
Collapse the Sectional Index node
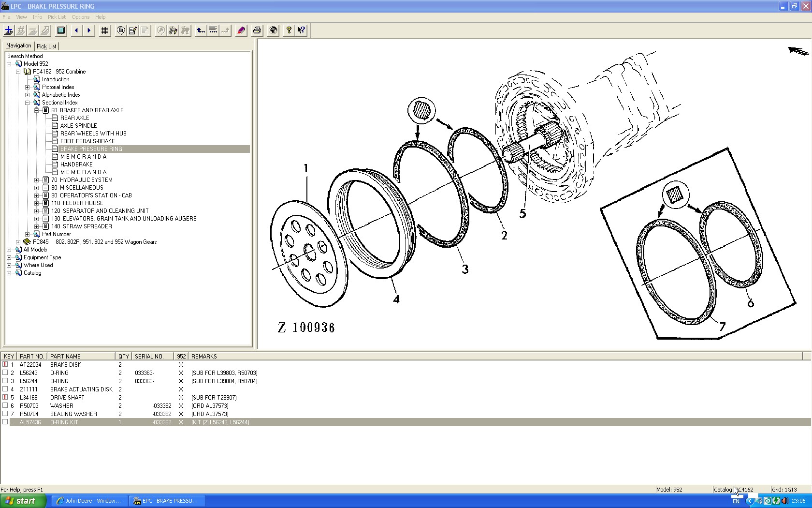pyautogui.click(x=28, y=103)
